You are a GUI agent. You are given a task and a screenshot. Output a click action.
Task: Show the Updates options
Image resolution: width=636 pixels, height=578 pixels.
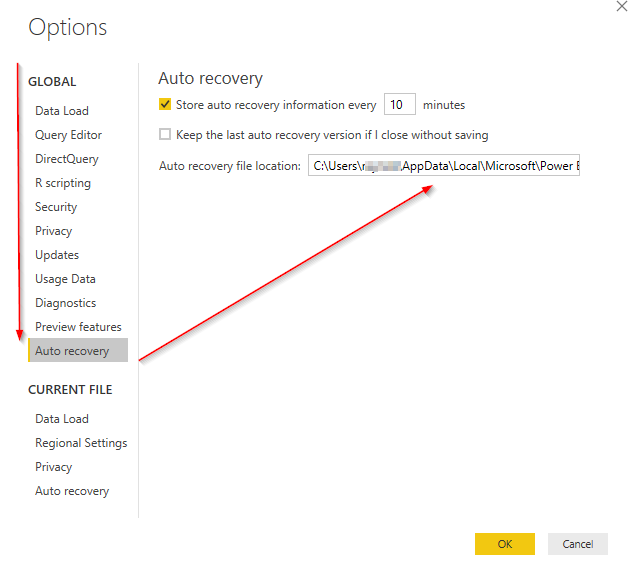57,255
